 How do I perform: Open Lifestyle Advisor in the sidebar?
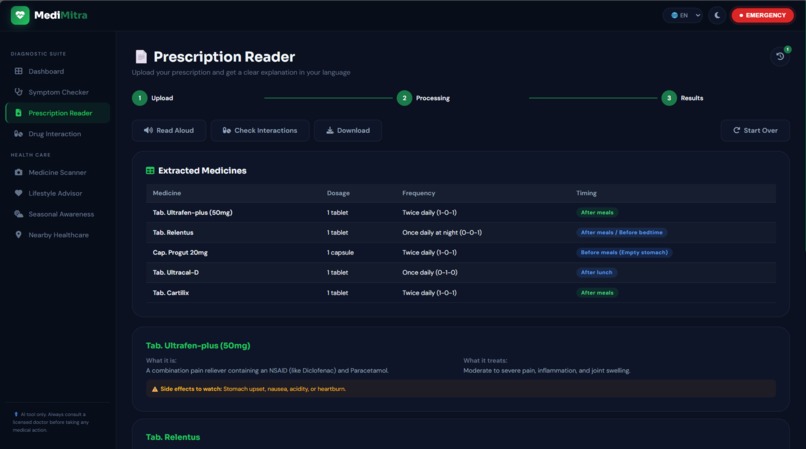(58, 193)
